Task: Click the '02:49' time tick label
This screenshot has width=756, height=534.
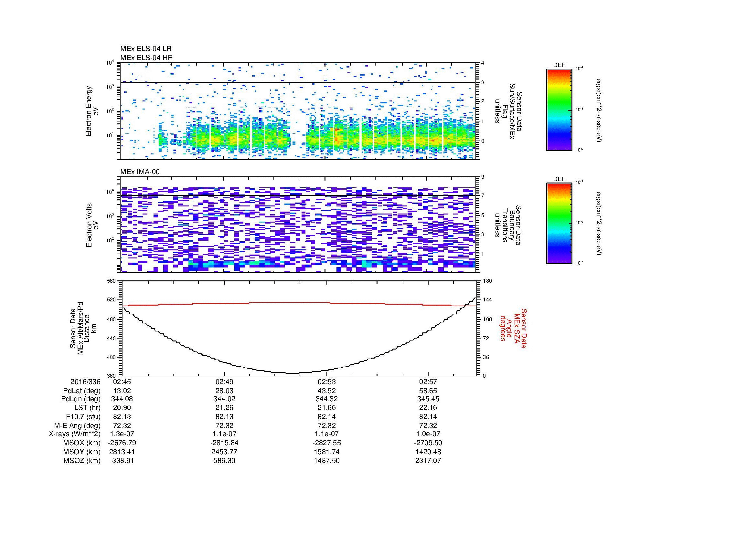Action: click(224, 382)
